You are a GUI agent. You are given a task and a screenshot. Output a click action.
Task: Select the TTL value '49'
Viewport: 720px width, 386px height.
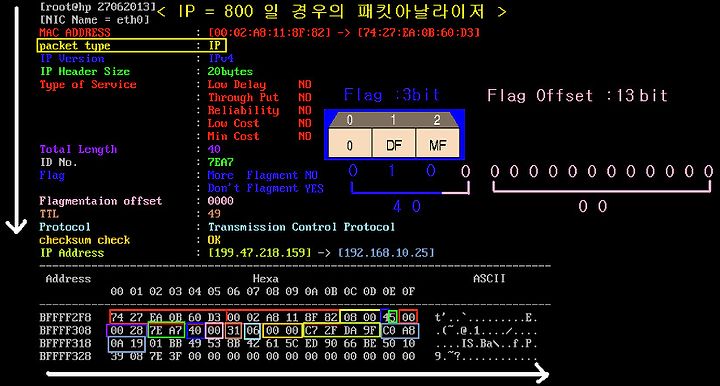coord(214,214)
